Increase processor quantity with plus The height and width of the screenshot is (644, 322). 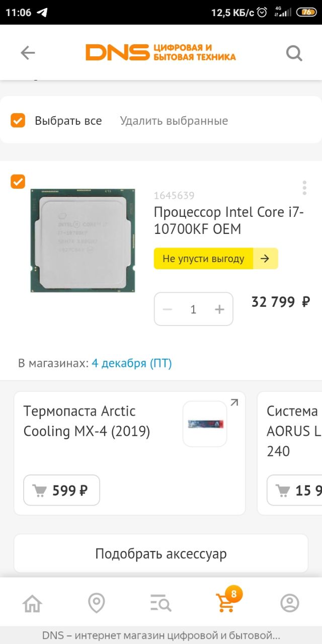tap(219, 309)
